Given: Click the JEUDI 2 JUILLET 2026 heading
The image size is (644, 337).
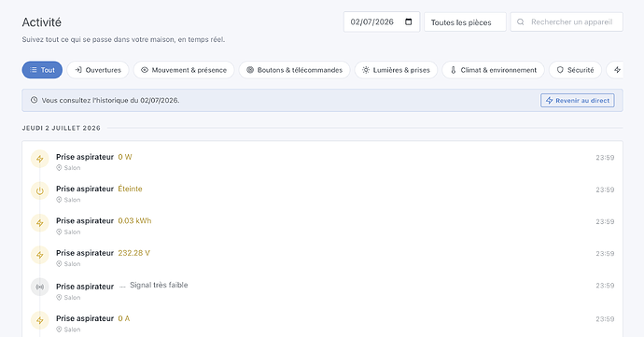Looking at the screenshot, I should coord(62,128).
